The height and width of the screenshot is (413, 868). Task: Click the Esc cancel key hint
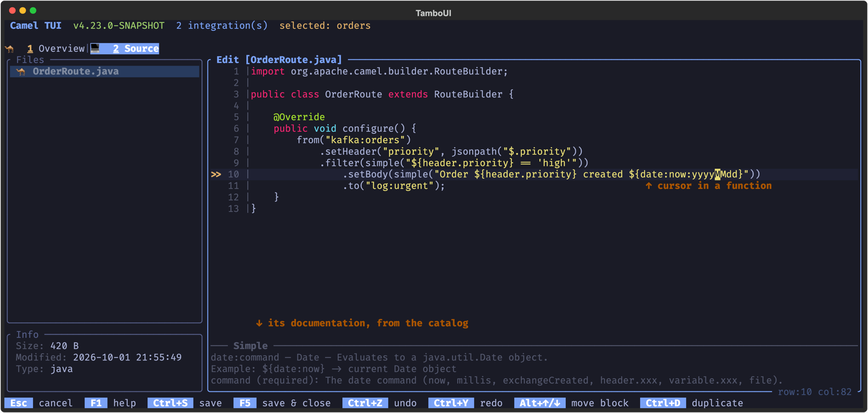coord(39,403)
